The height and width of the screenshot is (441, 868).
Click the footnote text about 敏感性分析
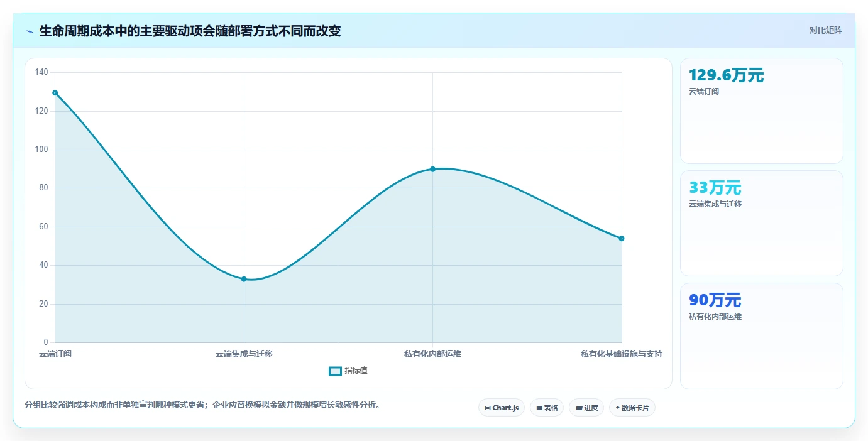tap(202, 405)
